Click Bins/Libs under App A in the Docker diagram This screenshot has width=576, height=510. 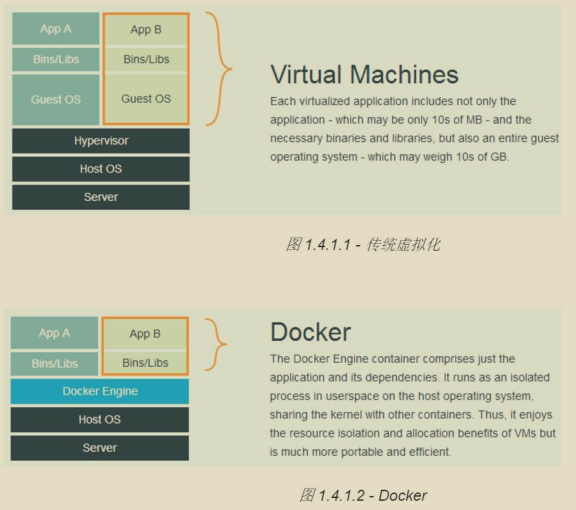54,364
